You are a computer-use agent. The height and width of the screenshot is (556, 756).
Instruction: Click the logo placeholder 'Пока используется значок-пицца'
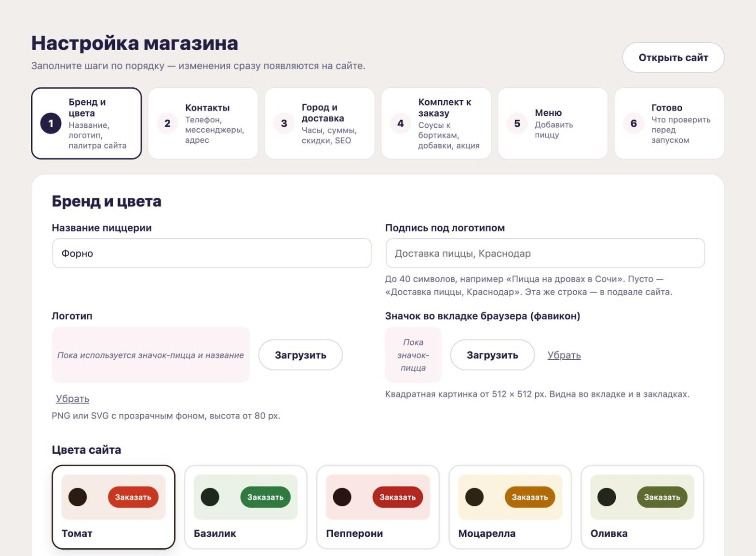point(150,355)
